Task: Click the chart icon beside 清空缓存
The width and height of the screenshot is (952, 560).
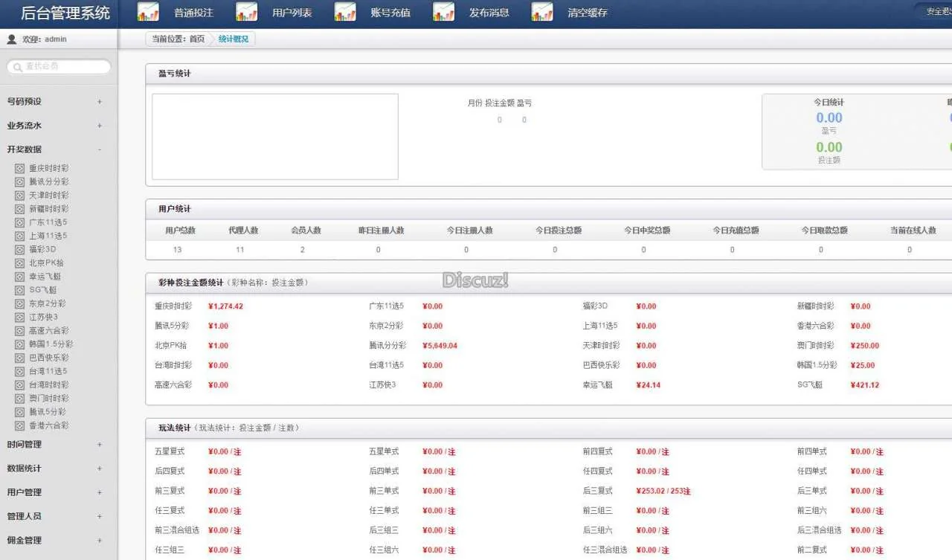Action: (542, 13)
